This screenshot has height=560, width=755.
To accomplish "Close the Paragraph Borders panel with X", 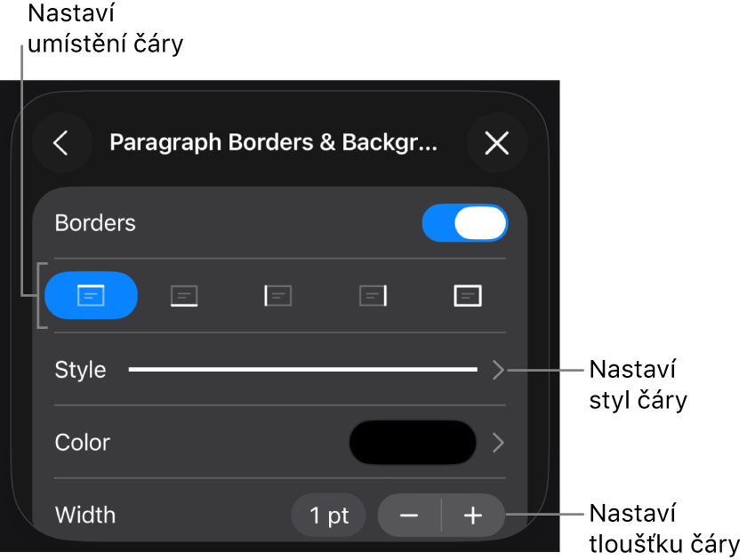I will pyautogui.click(x=497, y=143).
